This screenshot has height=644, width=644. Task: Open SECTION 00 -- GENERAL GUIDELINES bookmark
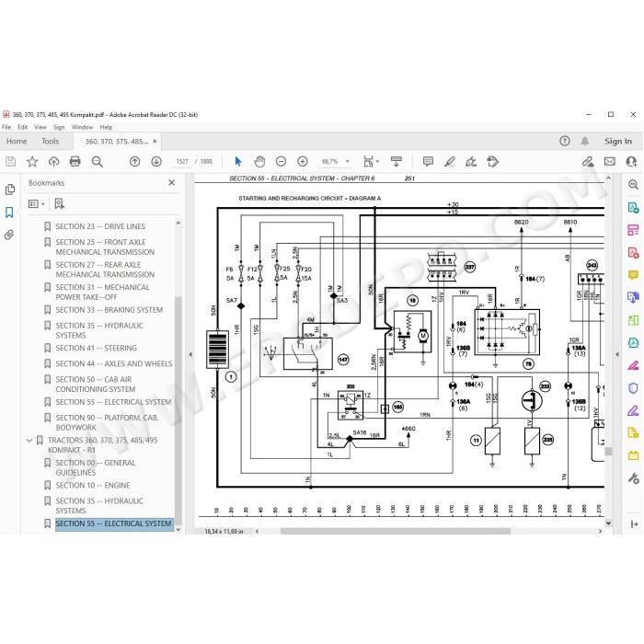(96, 467)
